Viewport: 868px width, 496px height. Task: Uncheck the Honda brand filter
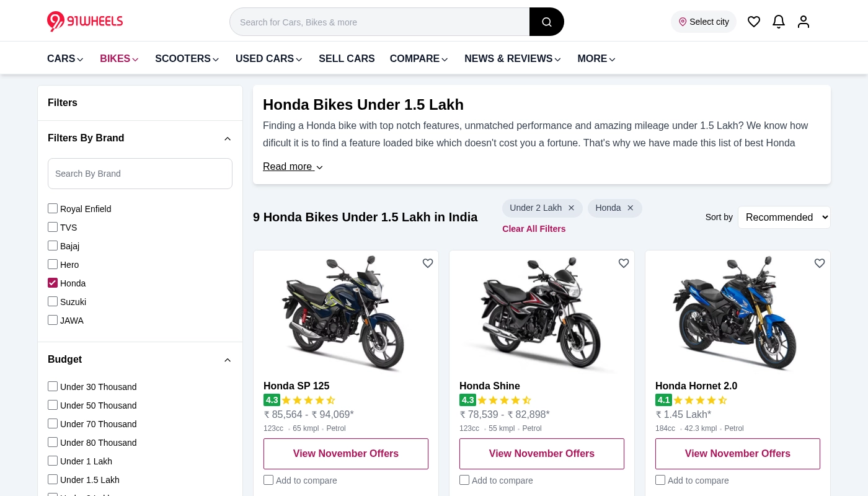(x=53, y=283)
